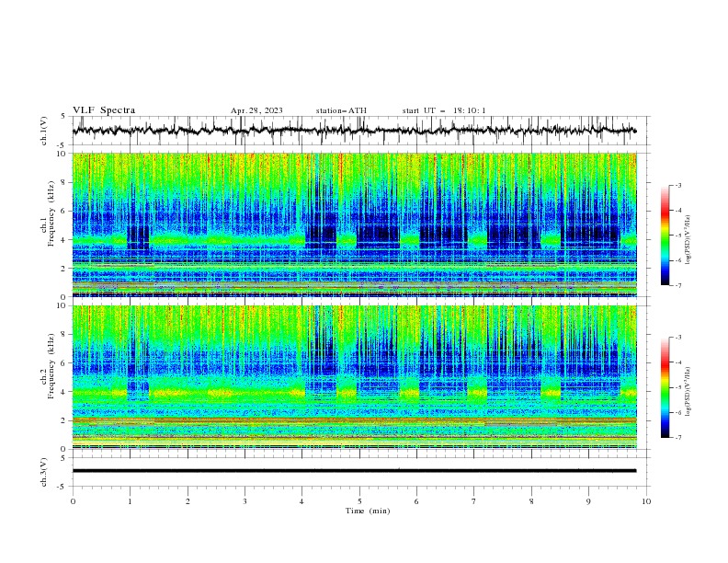Click time axis tick label '3'
This screenshot has width=728, height=563.
(245, 501)
